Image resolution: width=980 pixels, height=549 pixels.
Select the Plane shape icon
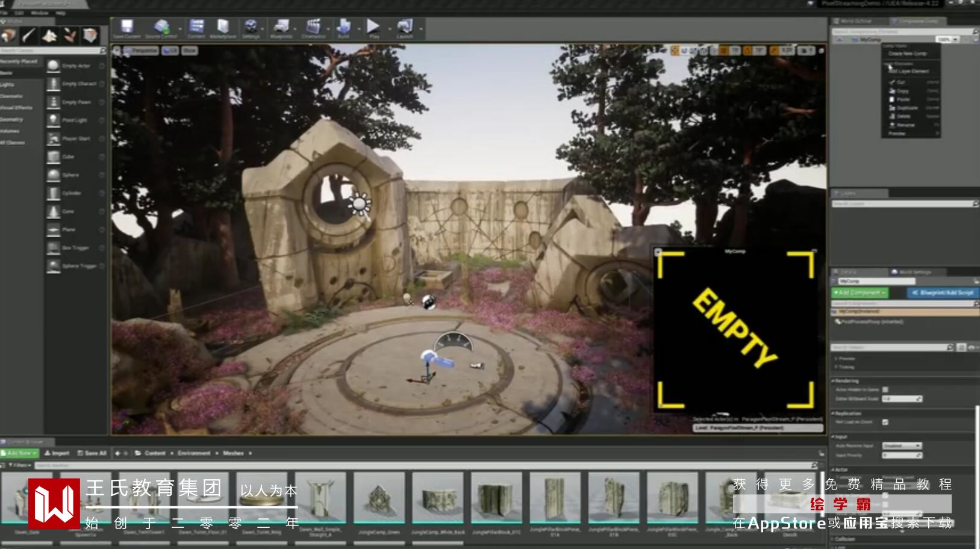pyautogui.click(x=54, y=229)
